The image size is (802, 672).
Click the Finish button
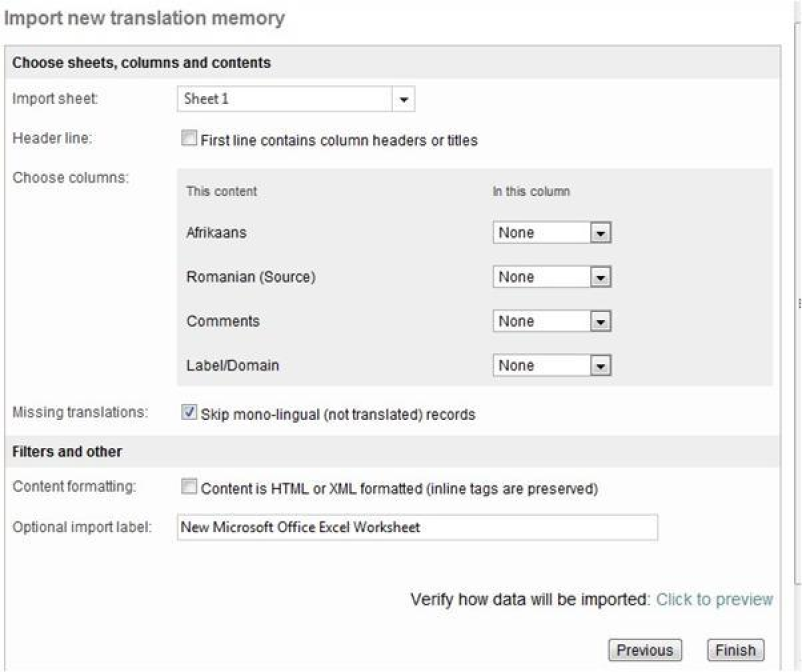point(735,650)
